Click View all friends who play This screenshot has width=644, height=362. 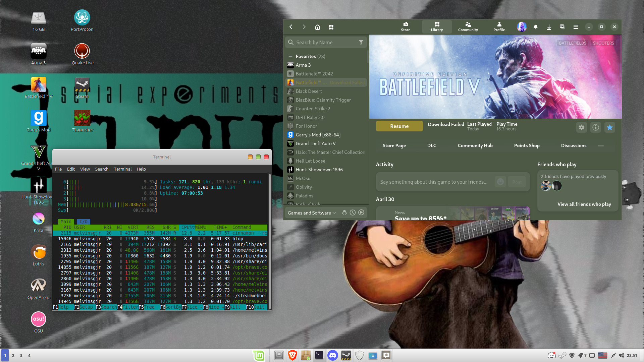point(584,204)
